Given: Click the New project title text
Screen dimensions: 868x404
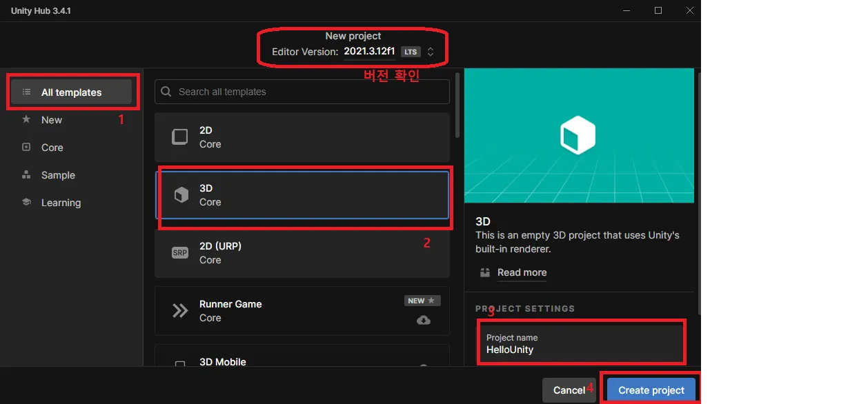Looking at the screenshot, I should (x=353, y=36).
